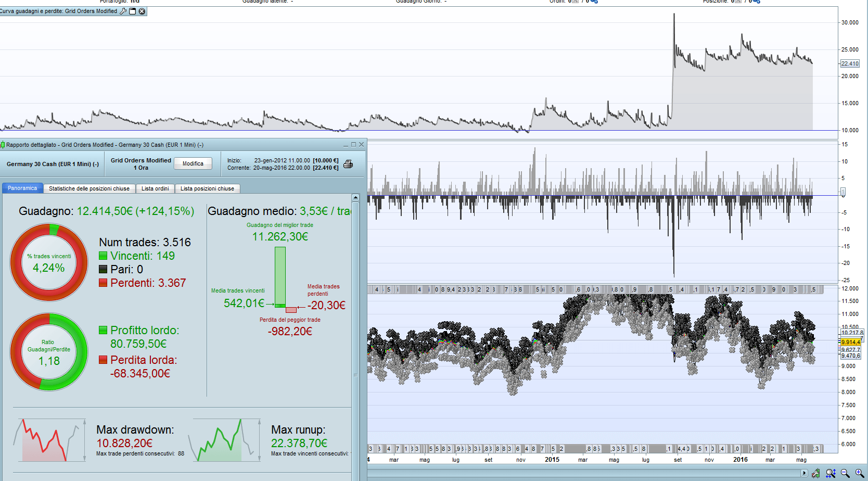Click the worst trade -982,20€ value
This screenshot has height=481, width=868.
click(290, 331)
